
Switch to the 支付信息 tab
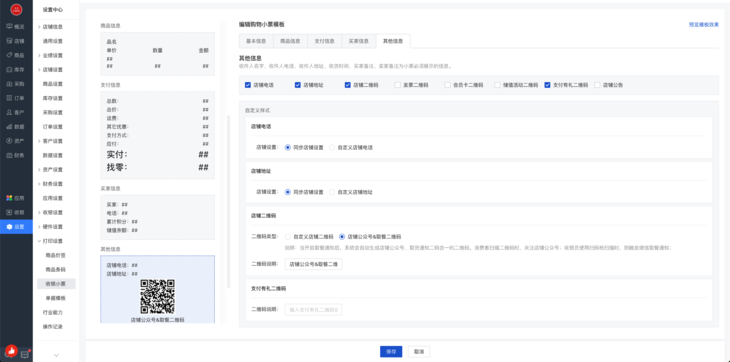pyautogui.click(x=324, y=41)
